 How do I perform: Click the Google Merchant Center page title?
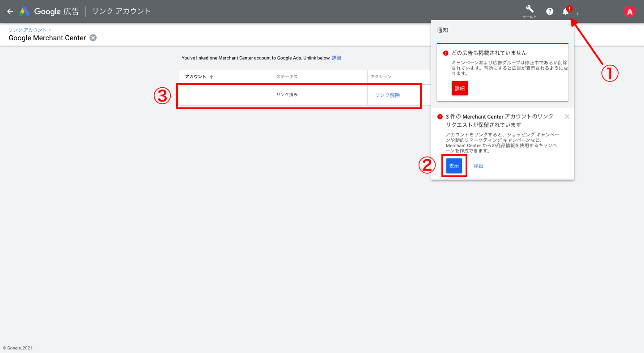pyautogui.click(x=47, y=38)
